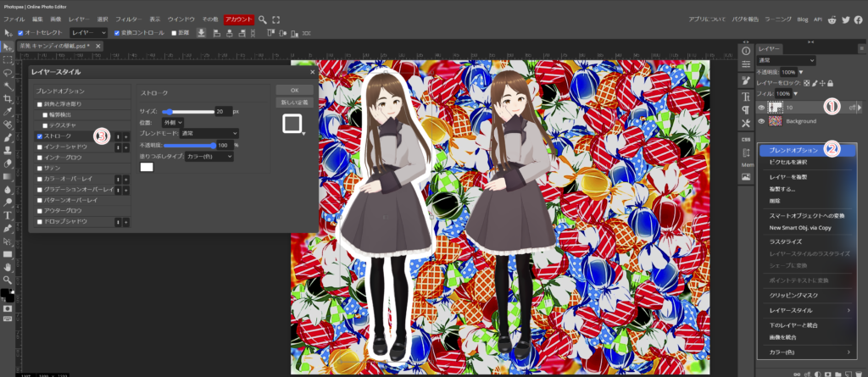Click the OK button in the layer style dialog
This screenshot has width=868, height=377.
point(293,89)
